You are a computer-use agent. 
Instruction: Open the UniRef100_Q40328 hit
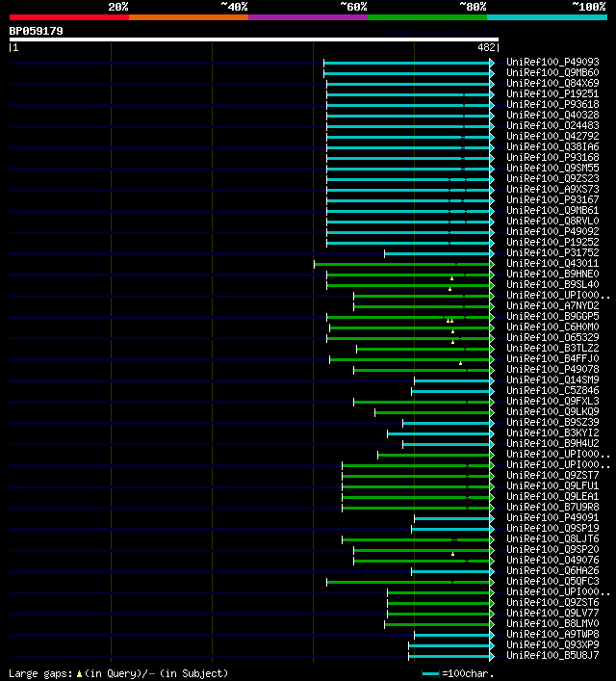pos(552,115)
